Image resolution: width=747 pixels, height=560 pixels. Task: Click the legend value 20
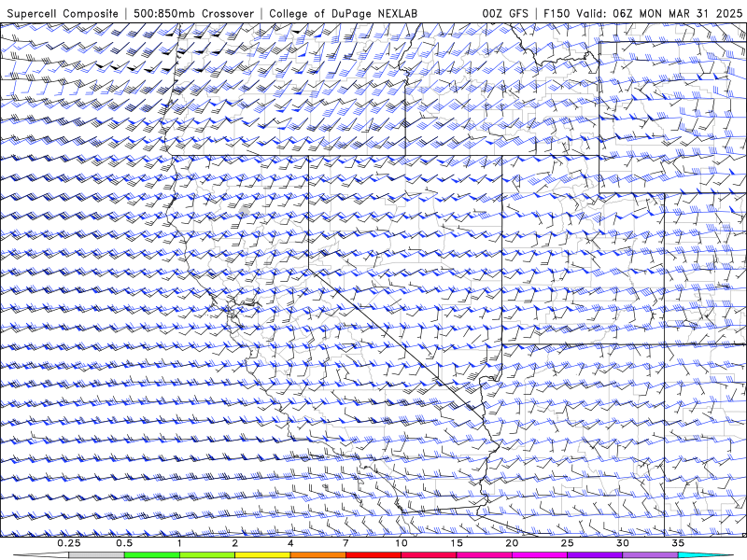[x=512, y=543]
